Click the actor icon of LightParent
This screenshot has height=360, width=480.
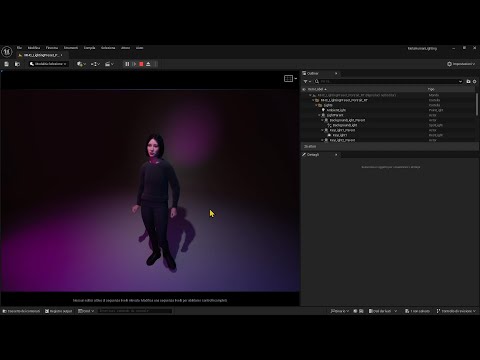(x=323, y=115)
